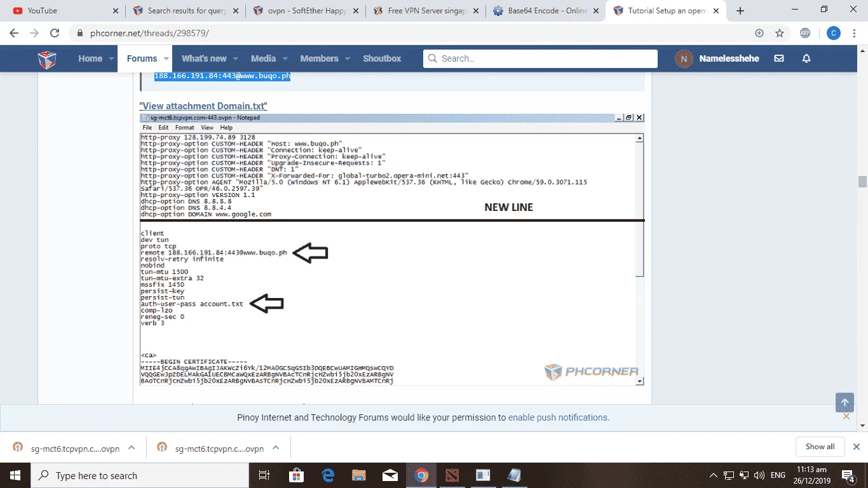
Task: Open the attached Notepad screenshot image
Action: [x=392, y=250]
